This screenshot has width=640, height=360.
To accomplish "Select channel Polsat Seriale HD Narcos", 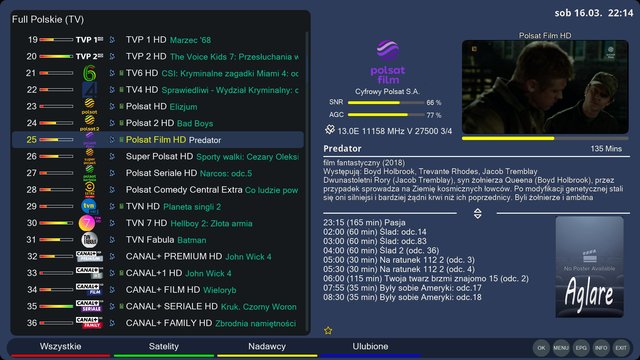I will [158, 173].
